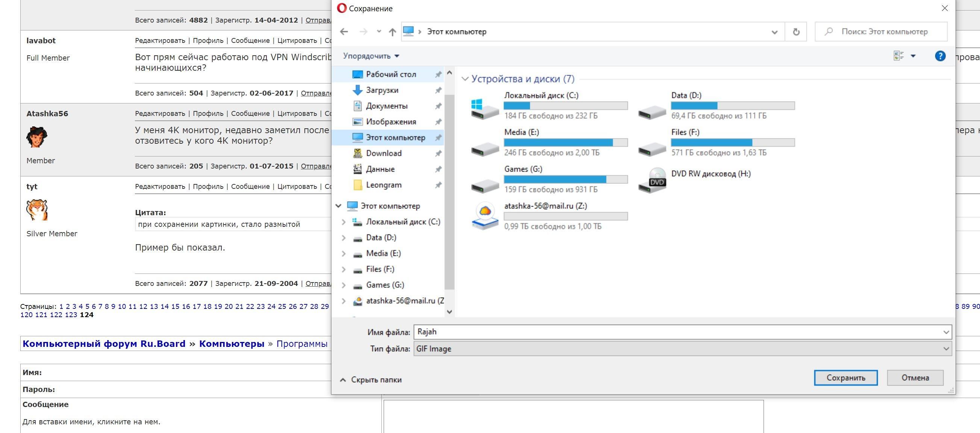This screenshot has height=433, width=980.
Task: Click the Сохранить button
Action: pos(845,377)
